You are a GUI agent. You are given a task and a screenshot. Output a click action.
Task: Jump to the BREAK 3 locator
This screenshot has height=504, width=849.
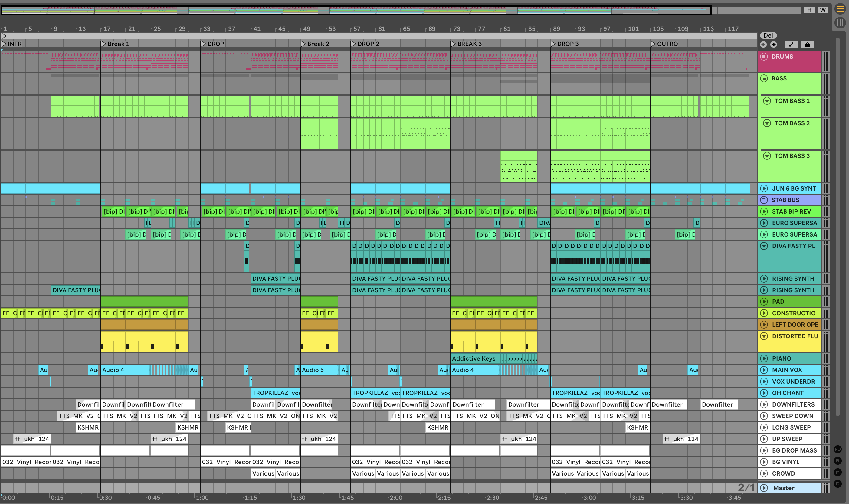[453, 44]
